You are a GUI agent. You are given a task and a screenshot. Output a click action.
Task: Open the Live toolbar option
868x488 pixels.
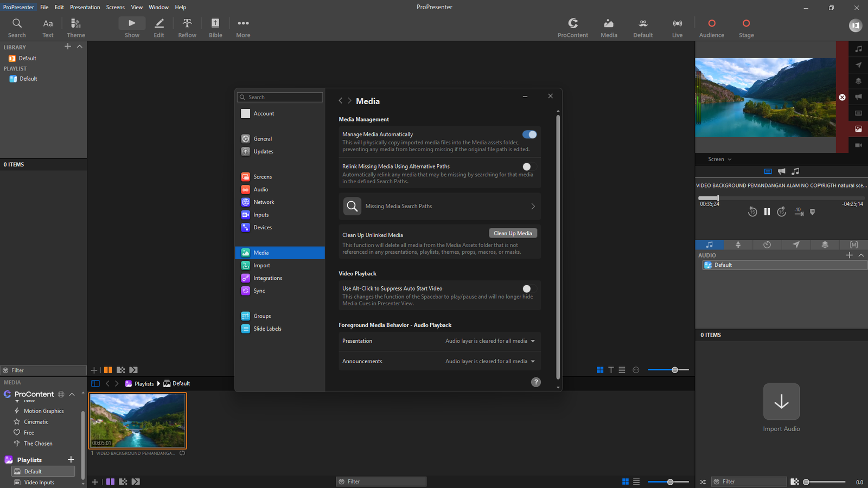click(678, 28)
